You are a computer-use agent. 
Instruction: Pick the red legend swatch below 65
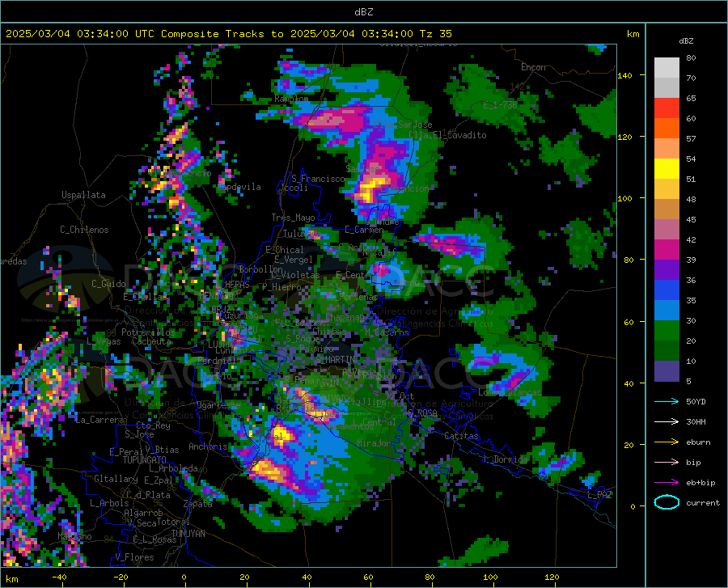coord(667,108)
